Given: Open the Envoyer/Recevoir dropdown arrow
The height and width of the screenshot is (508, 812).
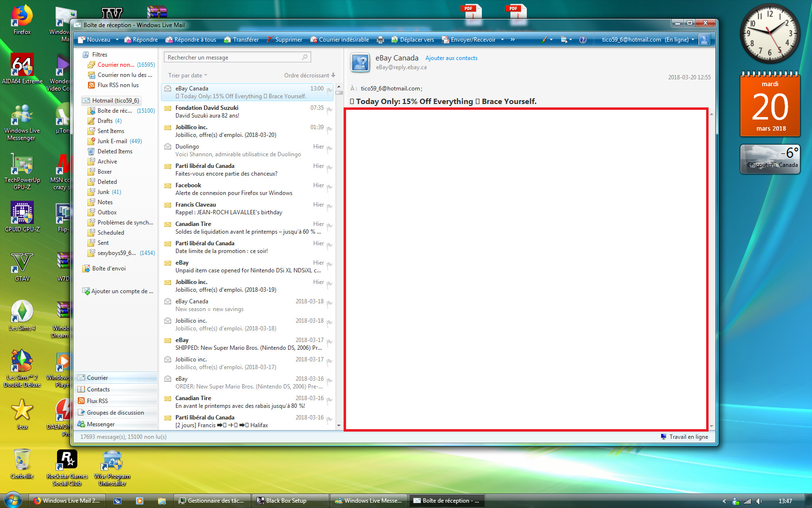Looking at the screenshot, I should pos(502,40).
